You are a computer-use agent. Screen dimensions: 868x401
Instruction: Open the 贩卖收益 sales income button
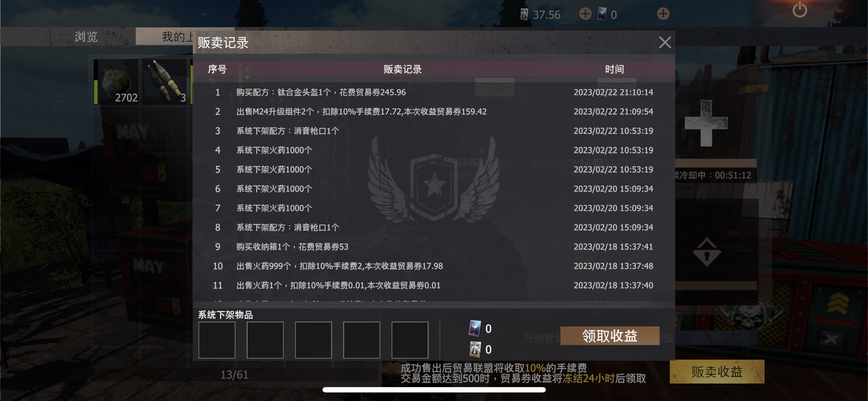(717, 372)
